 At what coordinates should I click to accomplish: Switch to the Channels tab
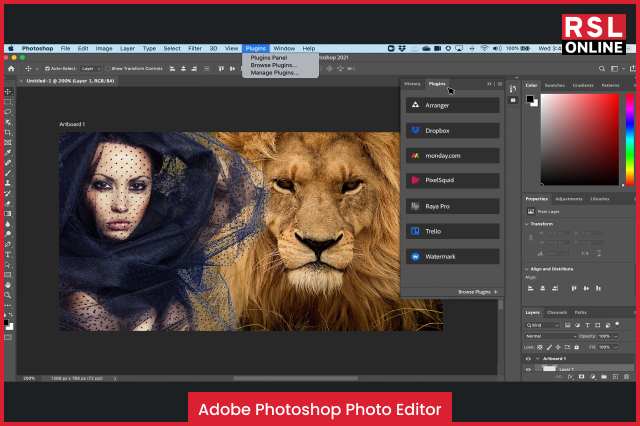(557, 313)
